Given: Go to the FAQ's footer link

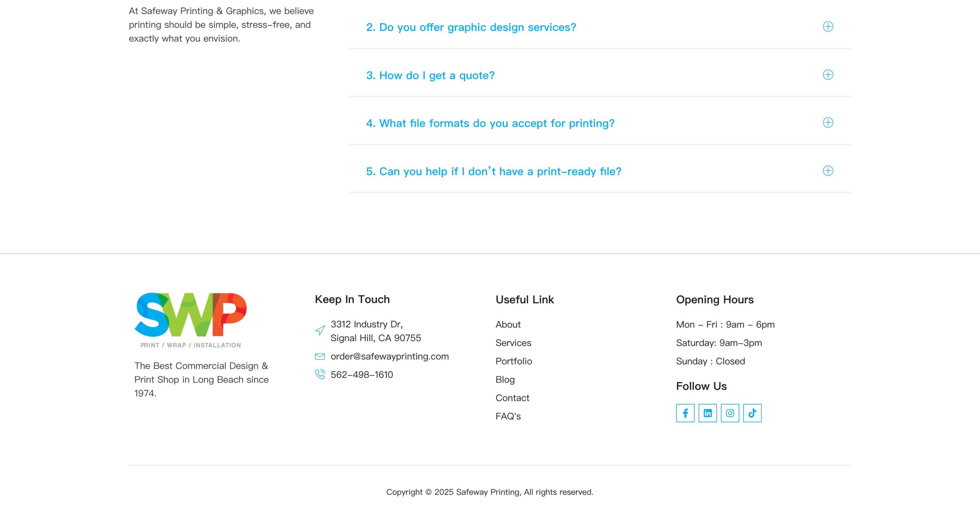Looking at the screenshot, I should [508, 416].
